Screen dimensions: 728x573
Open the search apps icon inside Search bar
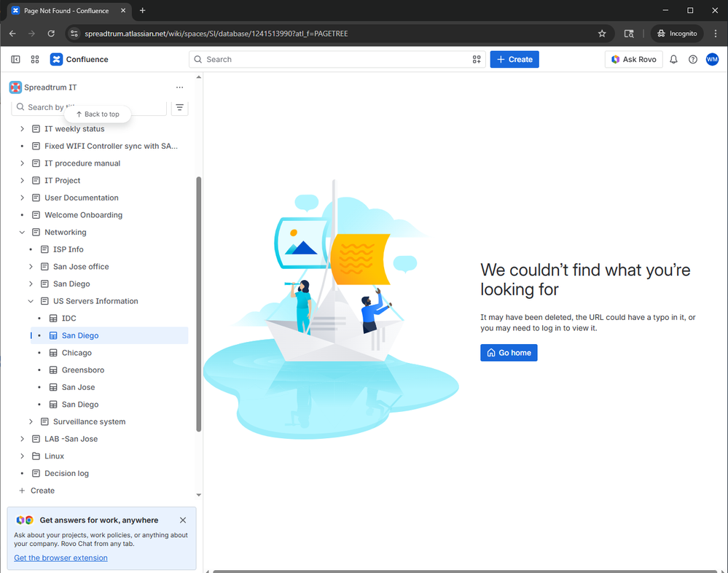[x=477, y=60]
